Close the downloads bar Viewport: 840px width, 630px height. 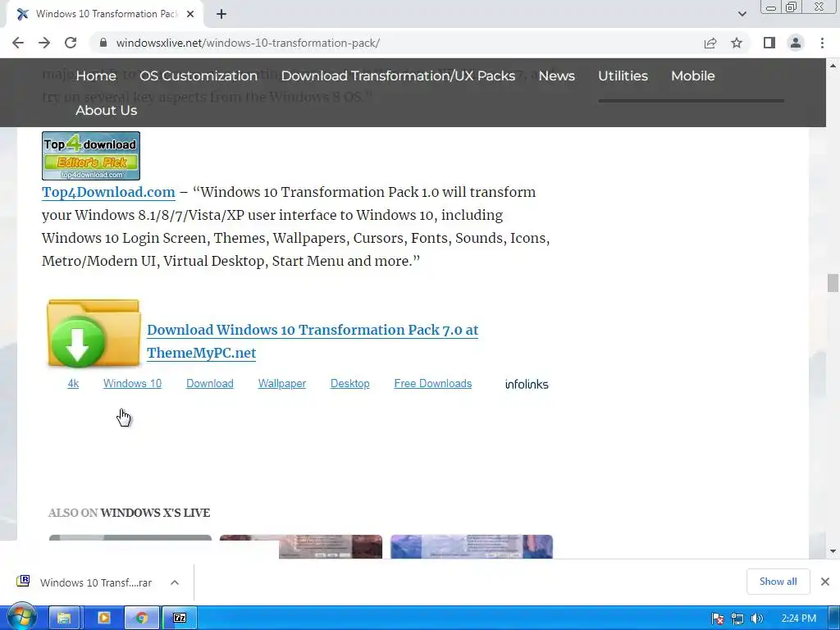[x=825, y=582]
